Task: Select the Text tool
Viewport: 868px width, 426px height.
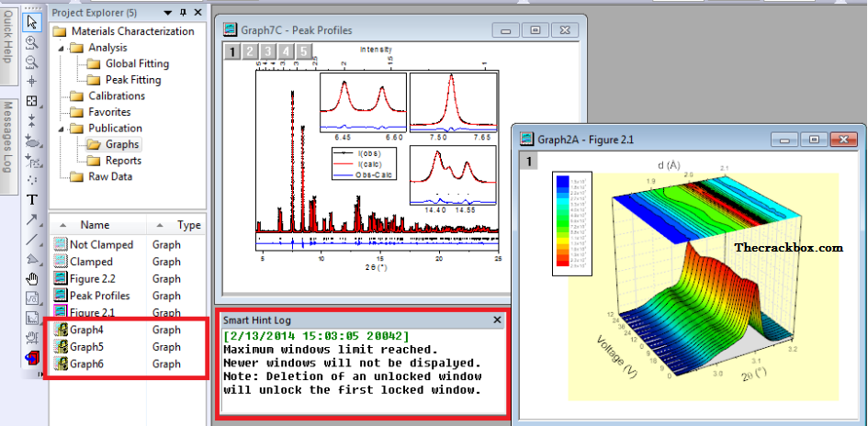Action: tap(32, 200)
